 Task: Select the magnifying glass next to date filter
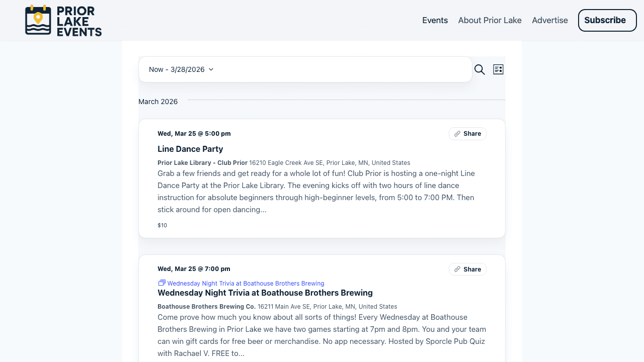479,69
